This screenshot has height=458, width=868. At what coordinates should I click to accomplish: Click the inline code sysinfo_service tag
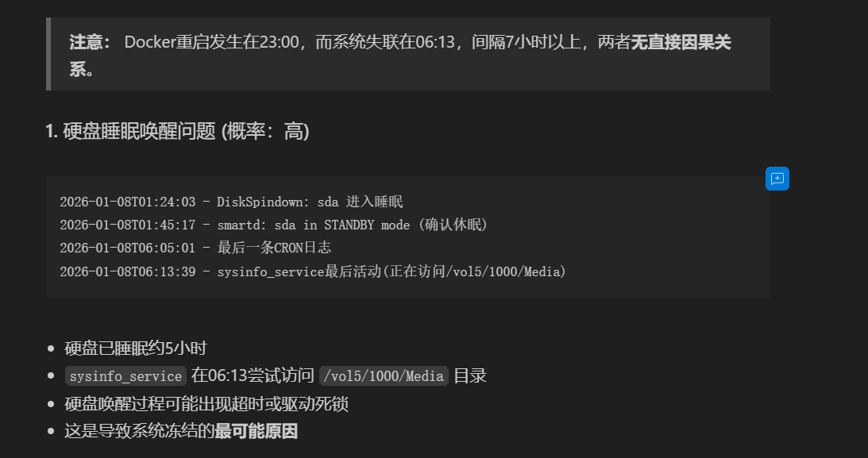click(125, 375)
